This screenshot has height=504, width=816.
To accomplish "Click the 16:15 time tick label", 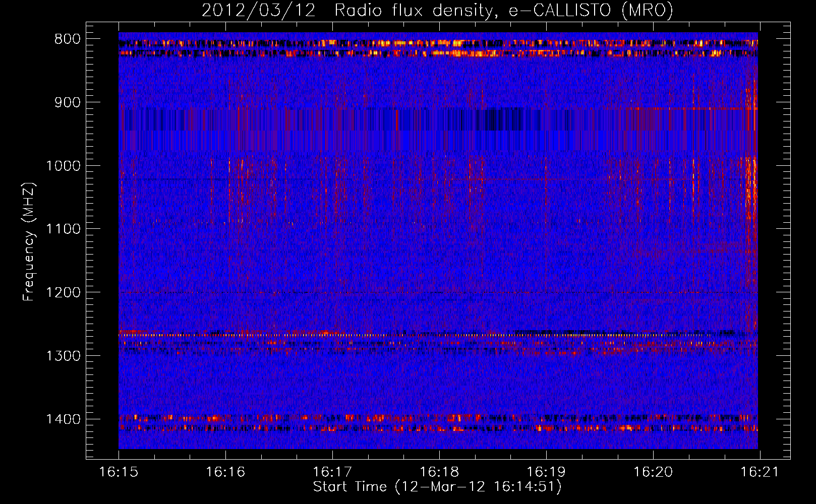I will tap(119, 472).
